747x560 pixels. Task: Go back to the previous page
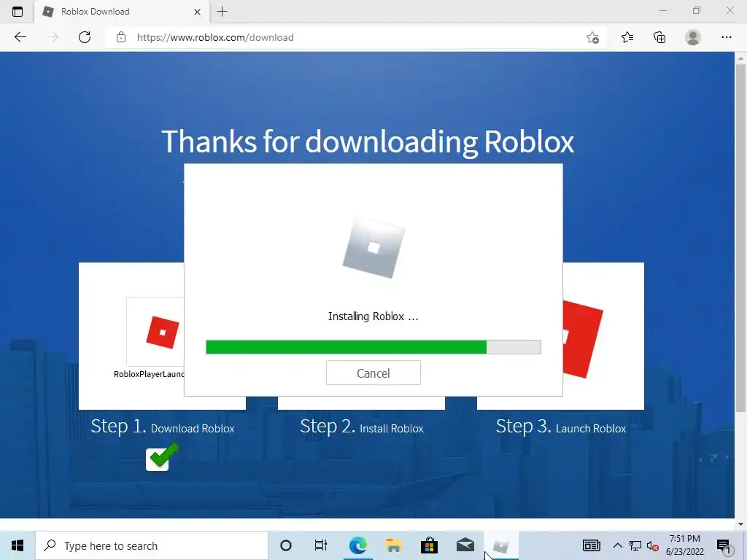(x=20, y=37)
